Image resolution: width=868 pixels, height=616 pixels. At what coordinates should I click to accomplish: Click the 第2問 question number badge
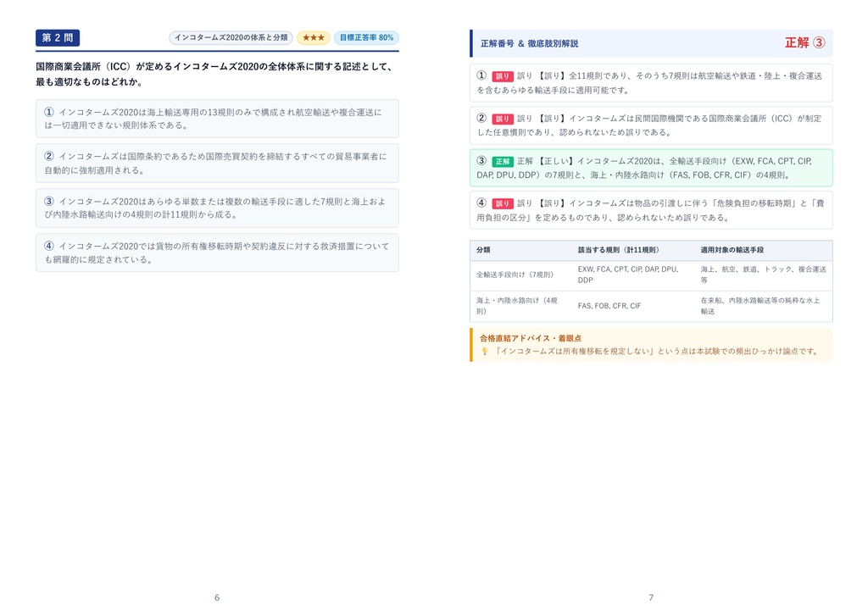click(58, 37)
